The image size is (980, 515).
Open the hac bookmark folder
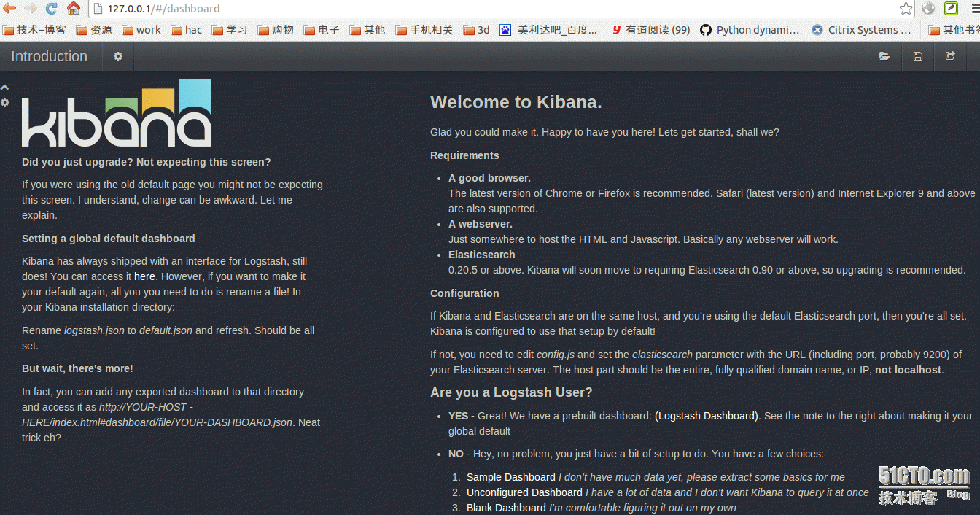[x=187, y=30]
